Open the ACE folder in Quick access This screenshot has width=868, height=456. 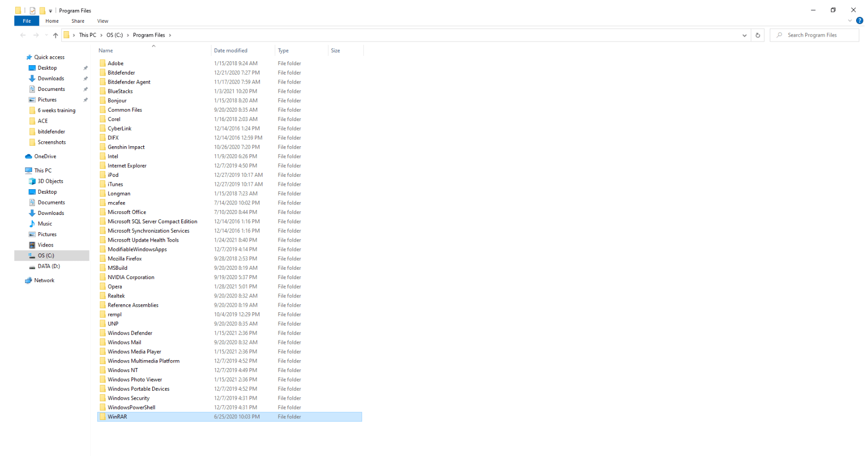pyautogui.click(x=43, y=121)
